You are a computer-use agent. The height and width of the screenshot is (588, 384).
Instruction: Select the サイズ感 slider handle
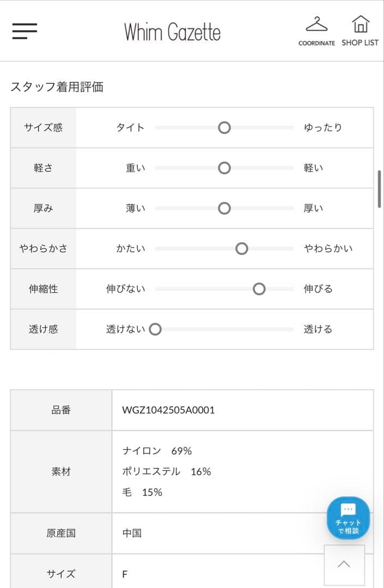coord(224,127)
